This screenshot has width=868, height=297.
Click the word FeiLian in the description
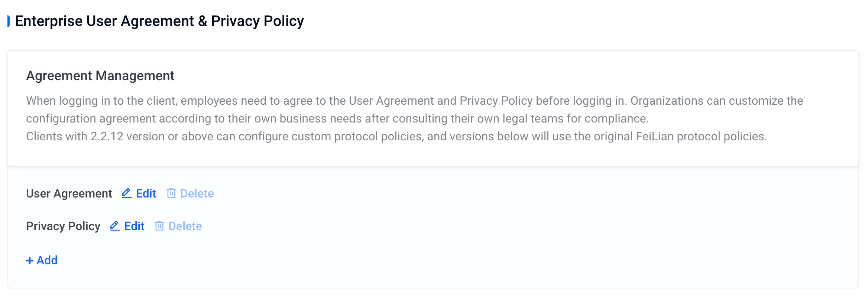pos(655,136)
